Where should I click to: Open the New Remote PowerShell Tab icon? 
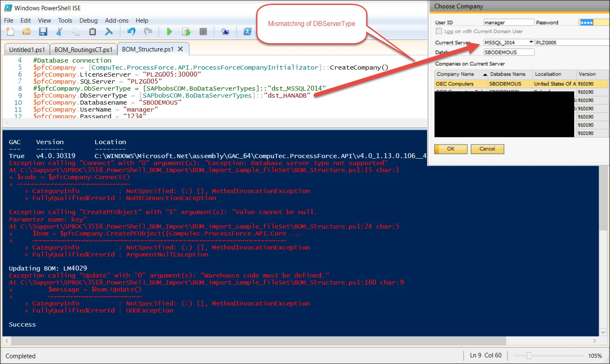point(225,32)
